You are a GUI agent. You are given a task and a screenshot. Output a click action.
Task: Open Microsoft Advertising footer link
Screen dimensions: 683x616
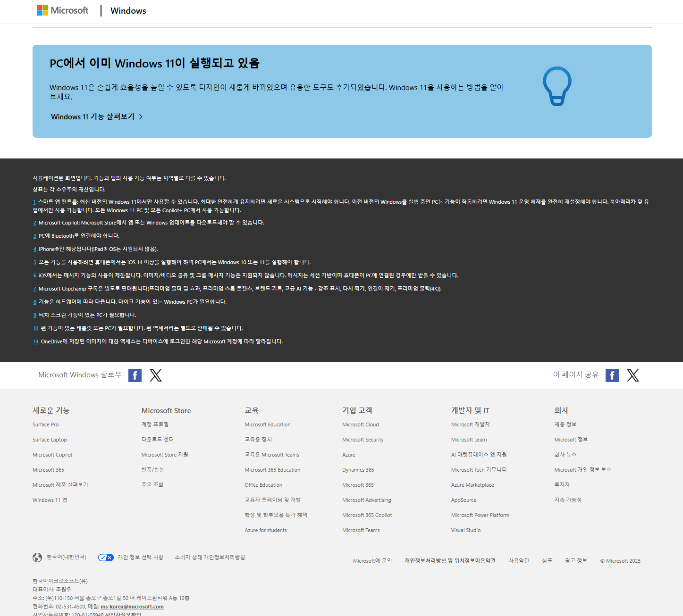click(367, 500)
